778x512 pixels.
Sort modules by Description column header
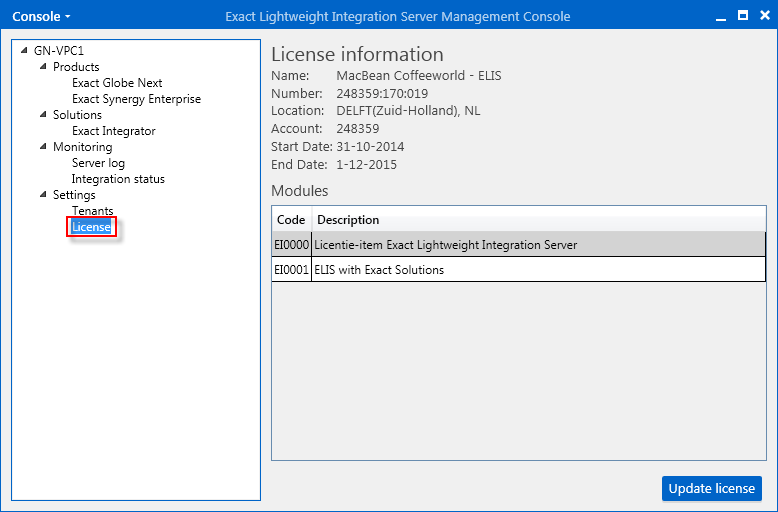tap(538, 219)
